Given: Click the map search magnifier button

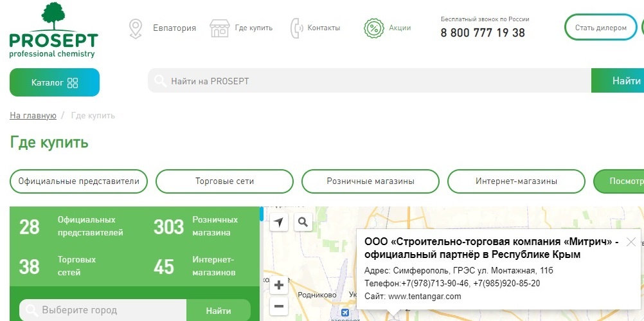Looking at the screenshot, I should click(303, 223).
